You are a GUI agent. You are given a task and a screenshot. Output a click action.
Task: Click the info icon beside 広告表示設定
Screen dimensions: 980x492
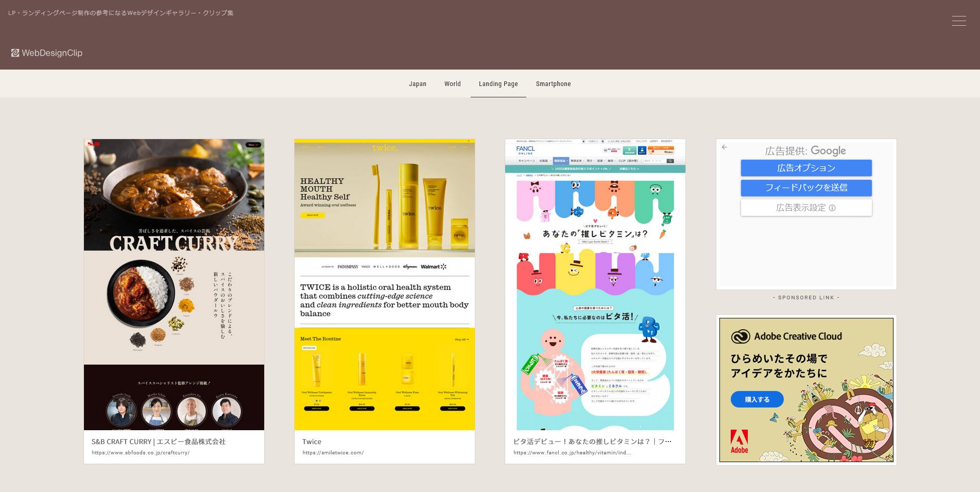tap(832, 208)
